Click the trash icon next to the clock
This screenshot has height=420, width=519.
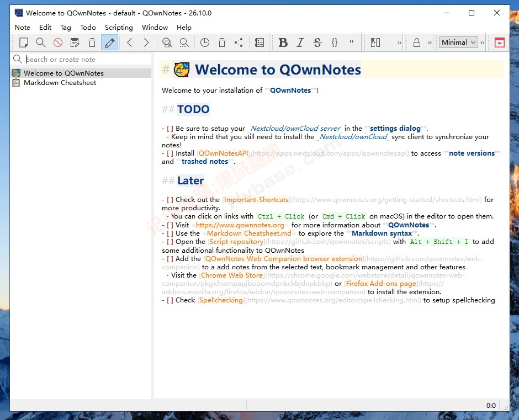click(222, 42)
